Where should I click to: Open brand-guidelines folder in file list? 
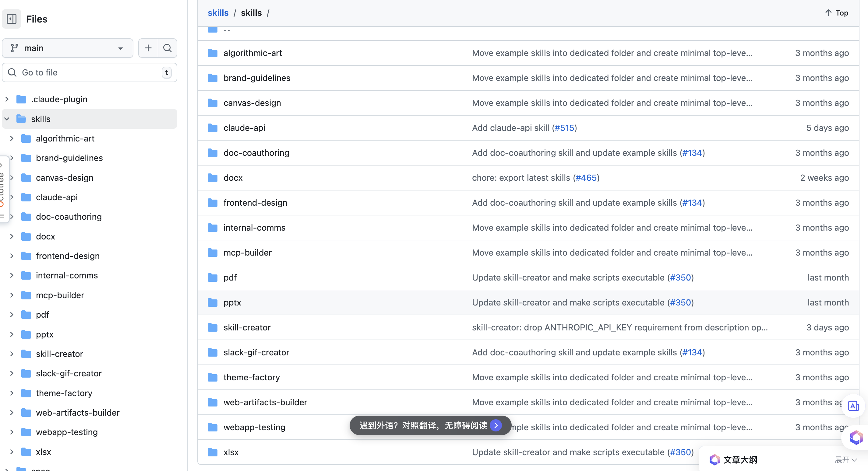click(x=257, y=78)
